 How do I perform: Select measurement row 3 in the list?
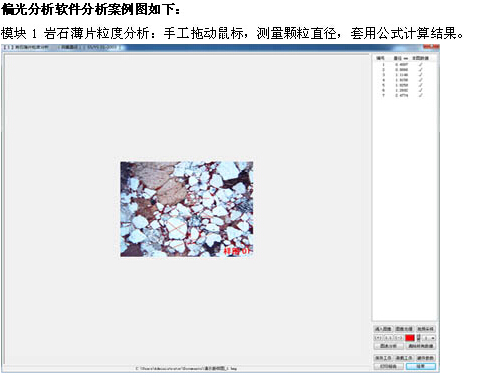tap(403, 75)
